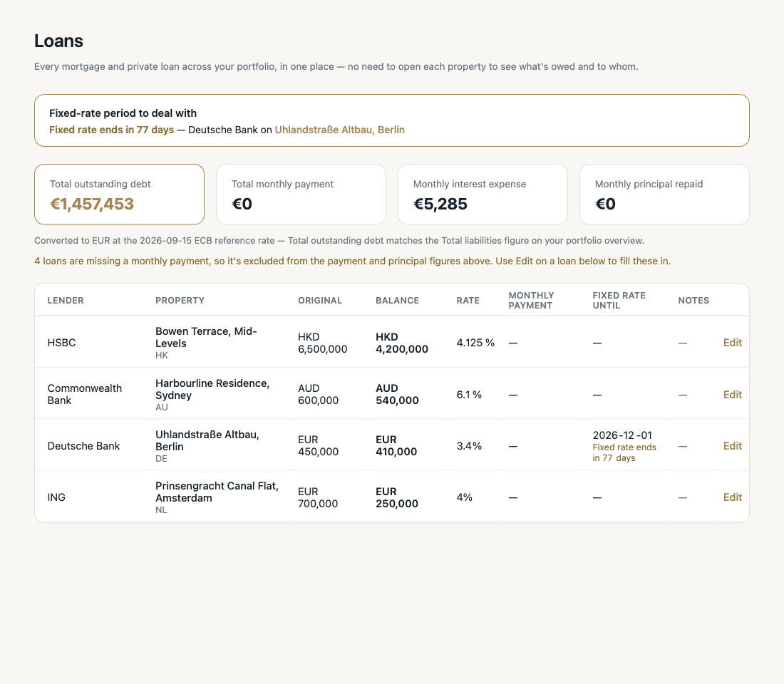784x684 pixels.
Task: Click the HSBC lender cell
Action: click(61, 343)
